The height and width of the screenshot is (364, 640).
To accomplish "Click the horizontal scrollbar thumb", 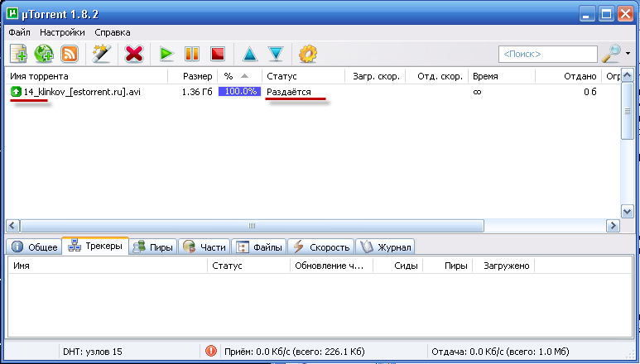I will (x=252, y=225).
